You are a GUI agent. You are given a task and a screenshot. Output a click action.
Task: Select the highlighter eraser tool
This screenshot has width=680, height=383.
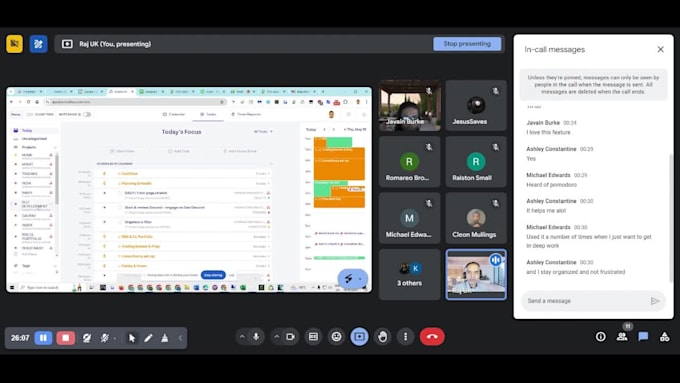165,337
